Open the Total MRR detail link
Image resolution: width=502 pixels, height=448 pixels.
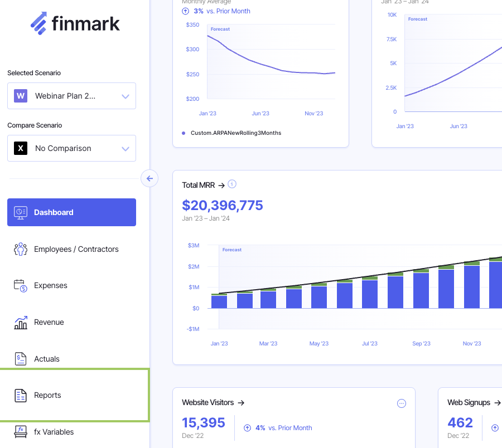tap(203, 185)
